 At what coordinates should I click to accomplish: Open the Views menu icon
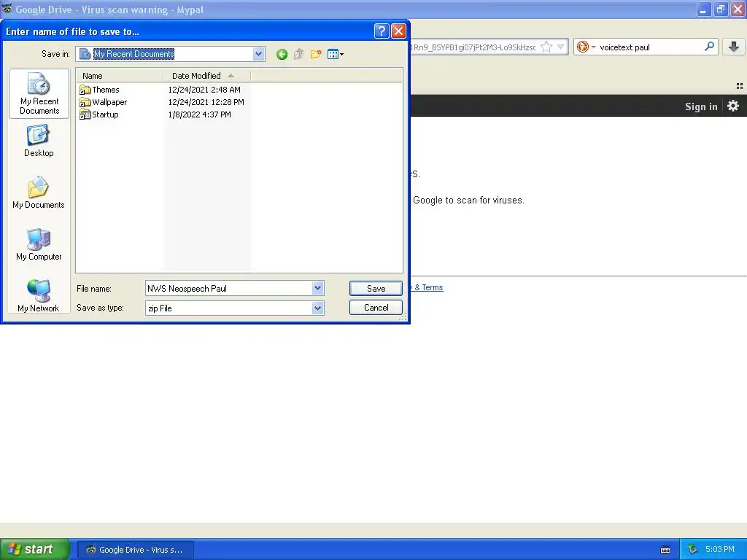(336, 54)
